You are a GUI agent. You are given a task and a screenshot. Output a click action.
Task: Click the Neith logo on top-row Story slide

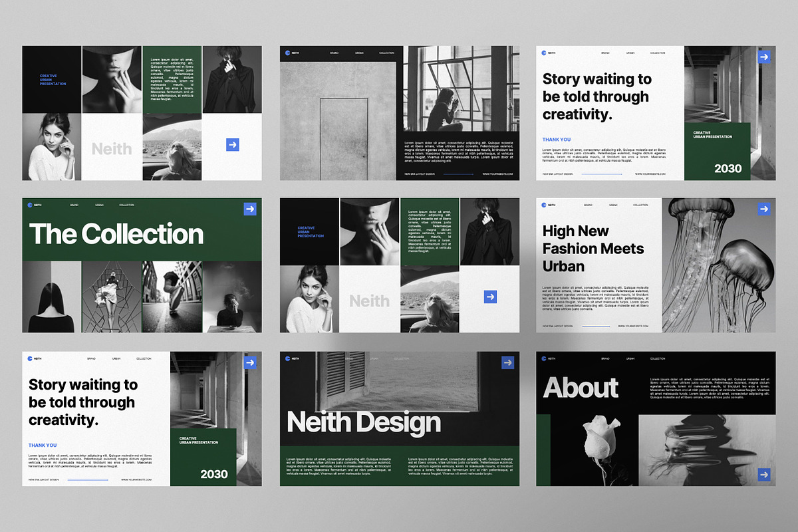(544, 53)
